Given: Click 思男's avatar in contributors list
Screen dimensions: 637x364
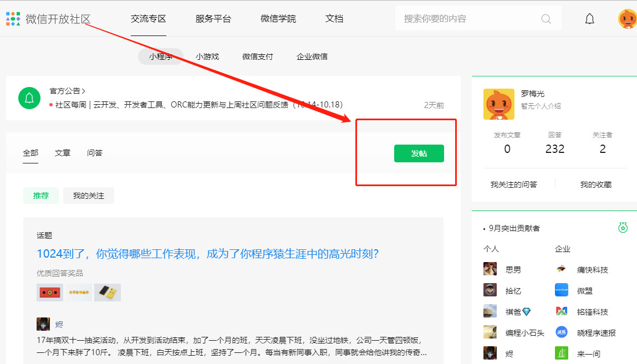Looking at the screenshot, I should point(490,269).
